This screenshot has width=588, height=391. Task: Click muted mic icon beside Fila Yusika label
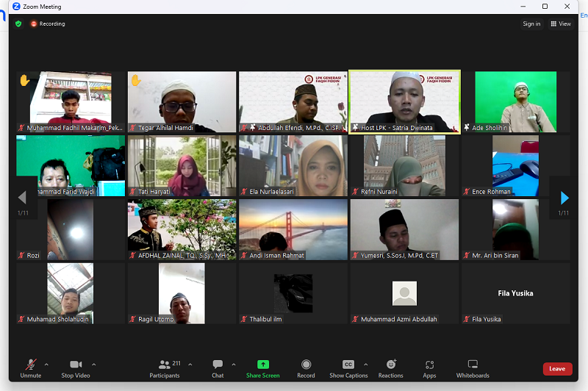pos(466,319)
